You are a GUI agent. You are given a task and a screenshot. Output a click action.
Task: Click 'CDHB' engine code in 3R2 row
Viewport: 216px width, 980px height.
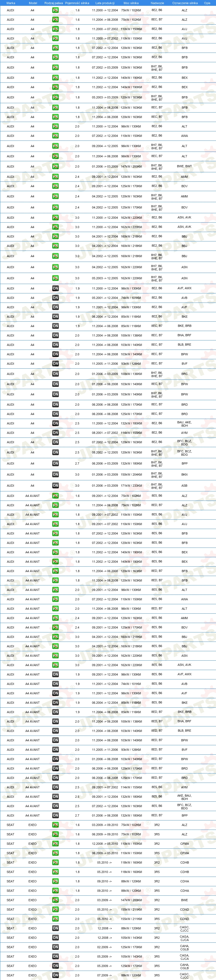[x=185, y=863]
